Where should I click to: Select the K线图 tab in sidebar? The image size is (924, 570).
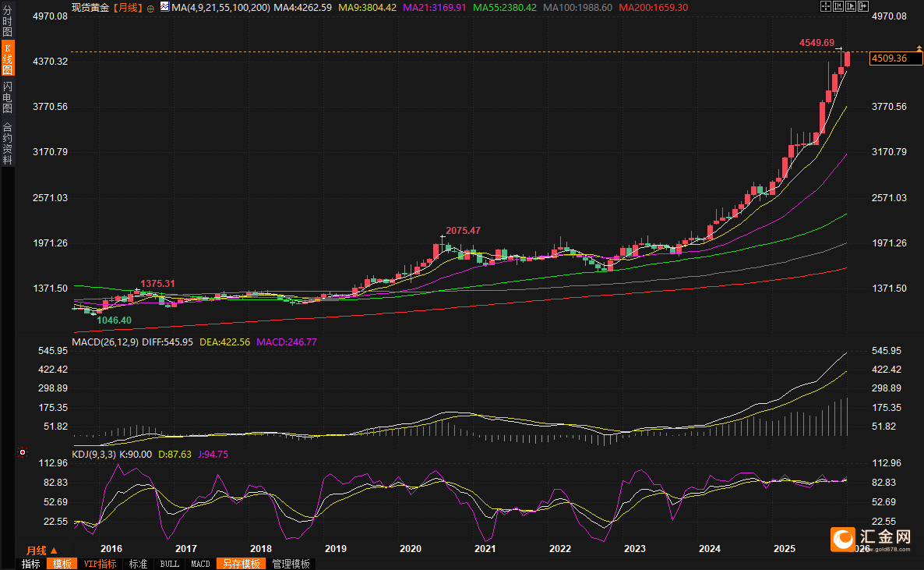7,59
